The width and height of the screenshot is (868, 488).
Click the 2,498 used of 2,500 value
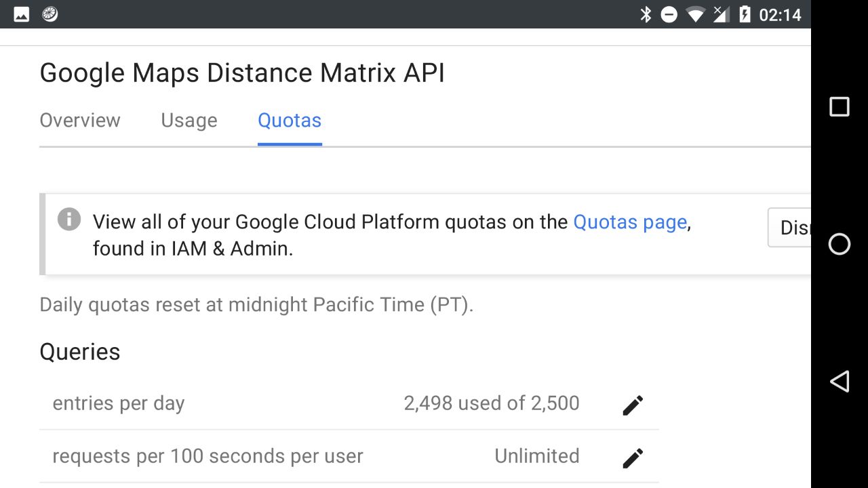click(x=491, y=403)
